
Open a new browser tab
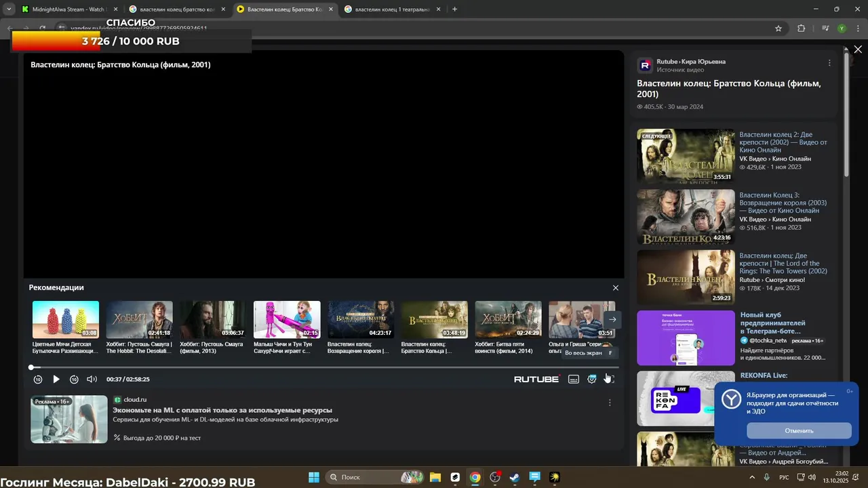click(454, 9)
